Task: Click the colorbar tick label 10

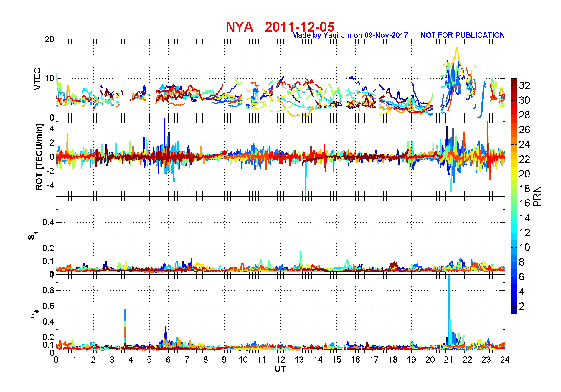Action: pos(524,247)
